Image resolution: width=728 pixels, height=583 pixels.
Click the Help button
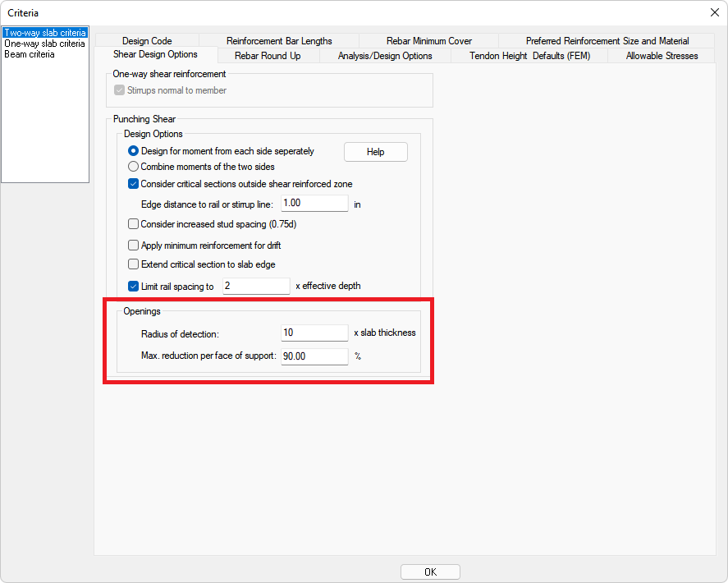[x=375, y=152]
